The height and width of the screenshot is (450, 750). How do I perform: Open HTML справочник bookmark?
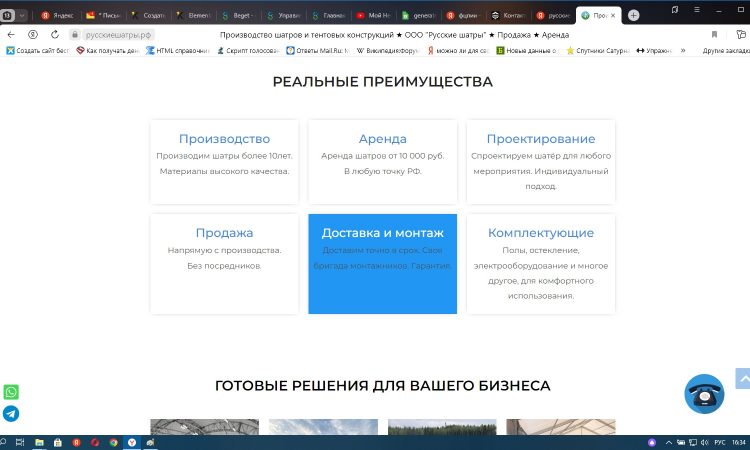click(178, 50)
